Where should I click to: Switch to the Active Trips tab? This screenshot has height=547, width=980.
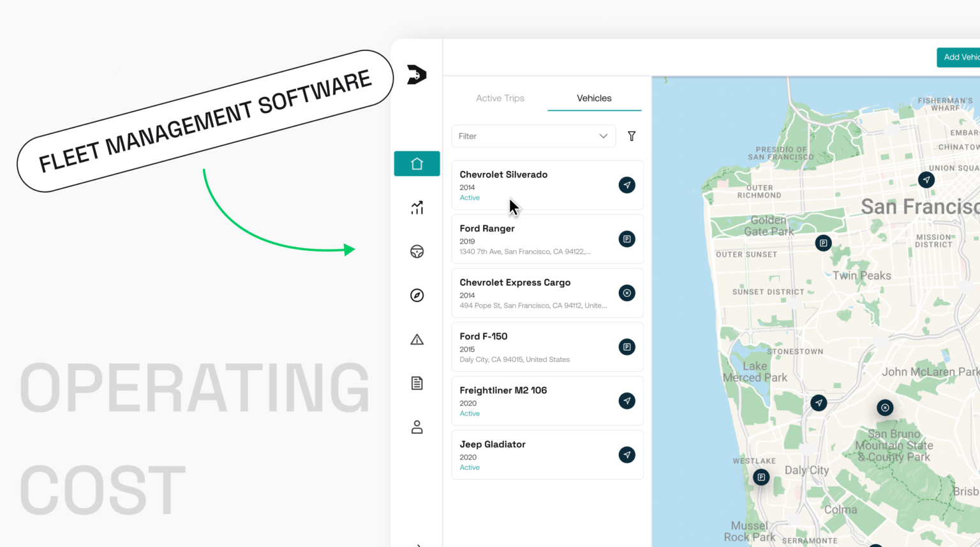pos(500,98)
